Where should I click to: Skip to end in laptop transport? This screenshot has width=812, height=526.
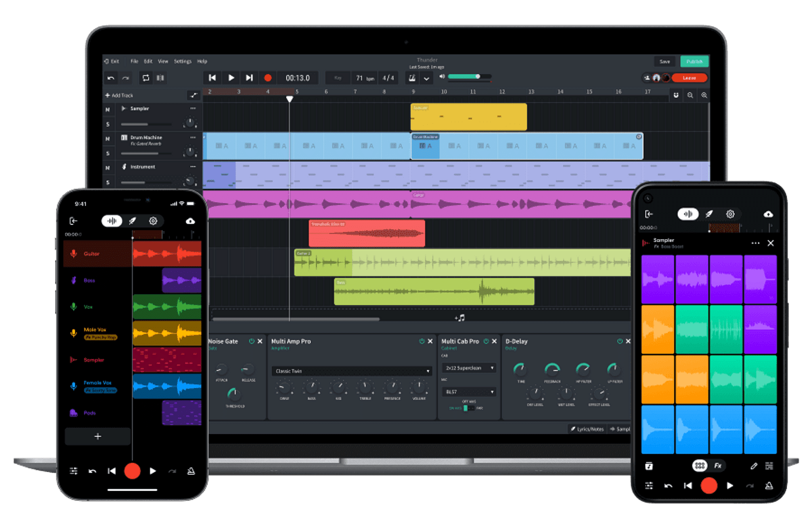tap(249, 78)
